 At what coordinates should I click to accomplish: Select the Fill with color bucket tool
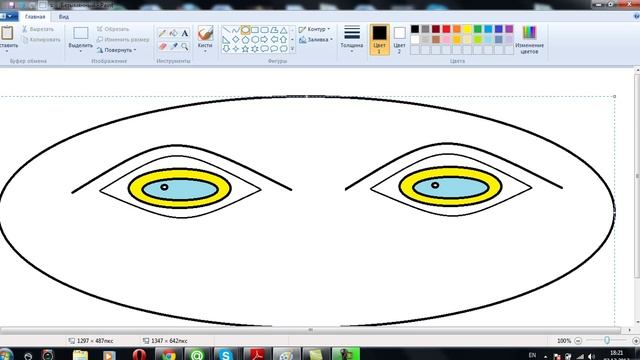click(x=173, y=33)
